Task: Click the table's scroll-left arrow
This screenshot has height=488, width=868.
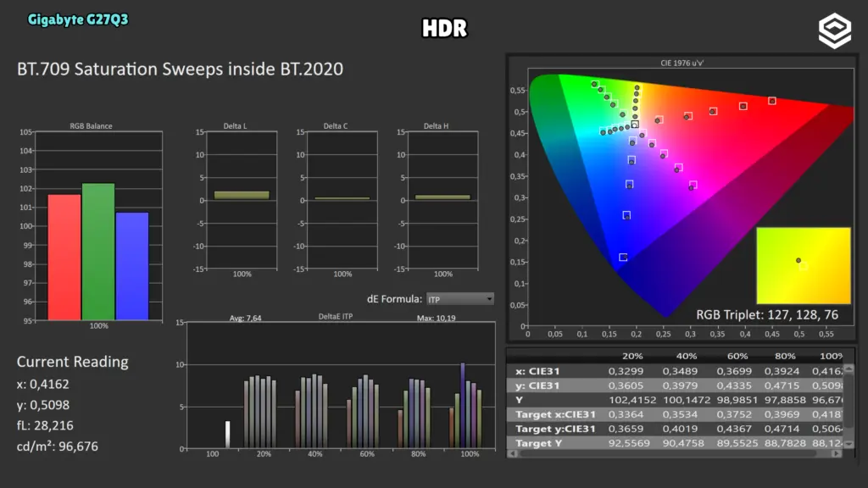Action: [x=513, y=454]
